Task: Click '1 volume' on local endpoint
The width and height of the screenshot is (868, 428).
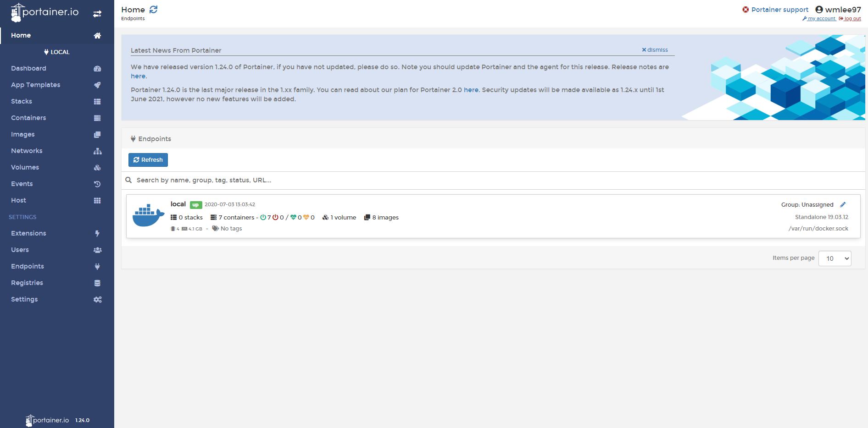Action: pyautogui.click(x=339, y=218)
